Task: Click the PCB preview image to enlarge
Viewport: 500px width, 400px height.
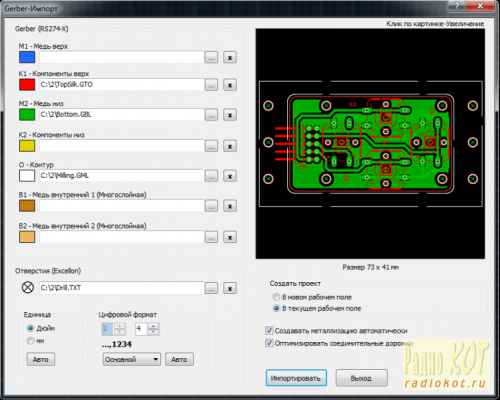Action: pos(370,144)
